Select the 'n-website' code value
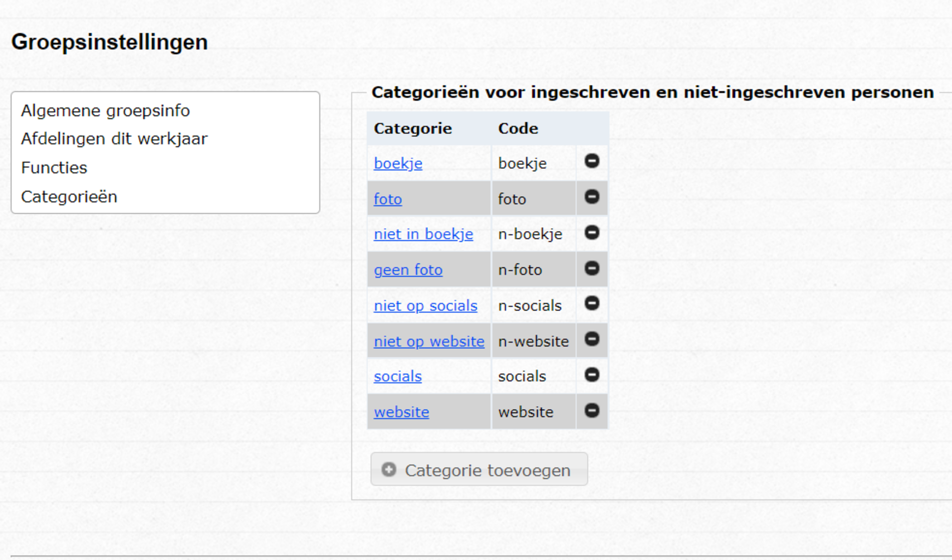This screenshot has width=952, height=560. [x=534, y=342]
